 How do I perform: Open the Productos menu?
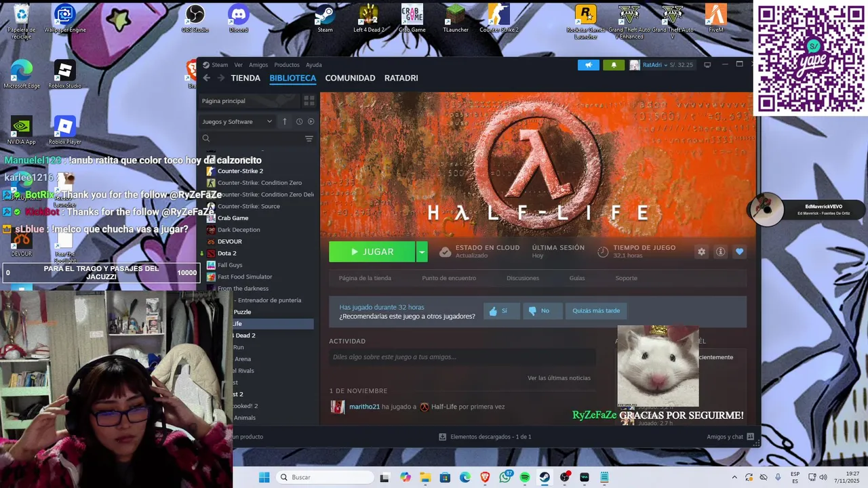(x=287, y=65)
